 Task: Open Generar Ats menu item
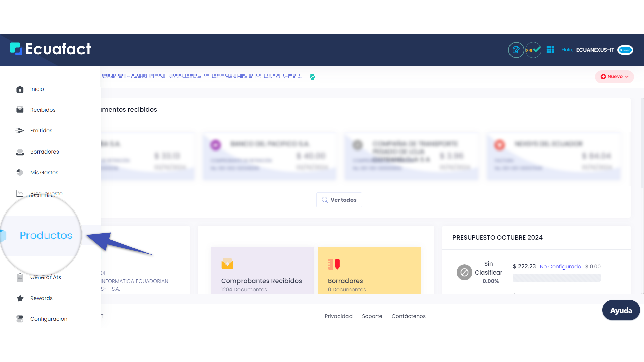click(x=46, y=277)
